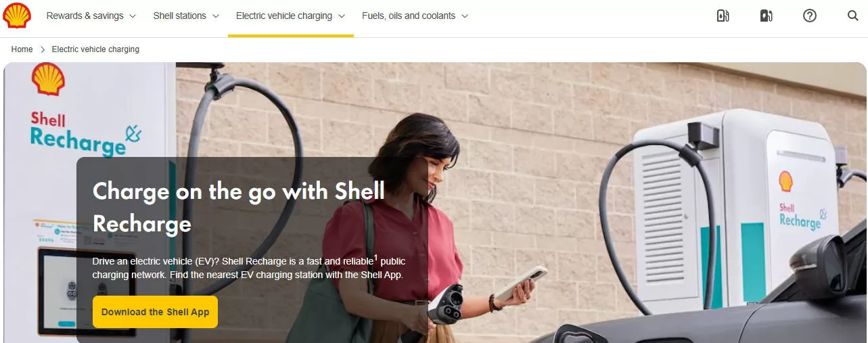Expand Fuels, oils and coolants chevron
868x343 pixels.
click(465, 16)
